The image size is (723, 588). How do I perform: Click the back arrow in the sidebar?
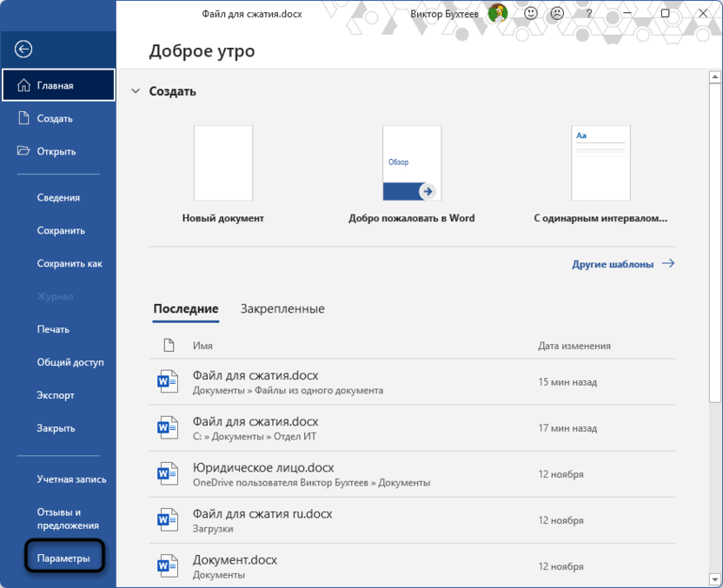24,49
